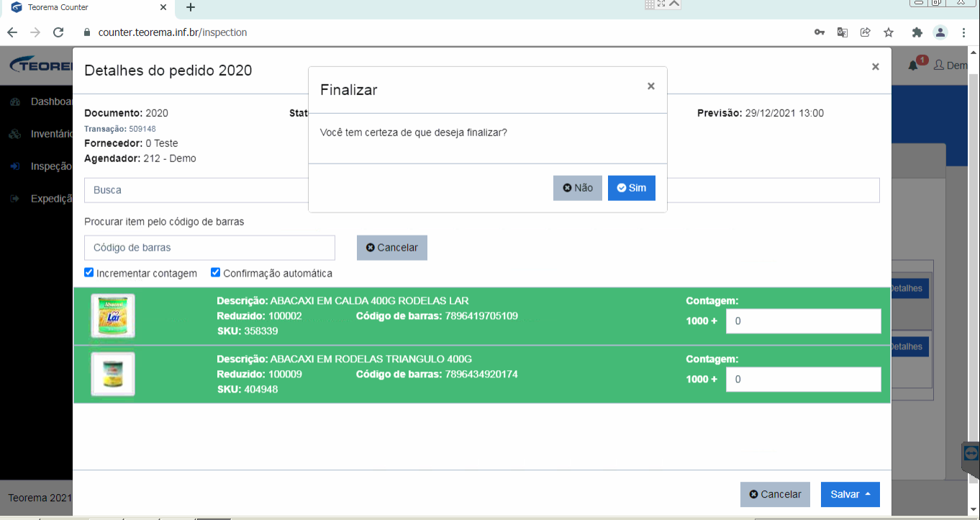The width and height of the screenshot is (980, 520).
Task: Click count field for ABACAXI EM CALDA 400G
Action: [x=803, y=321]
